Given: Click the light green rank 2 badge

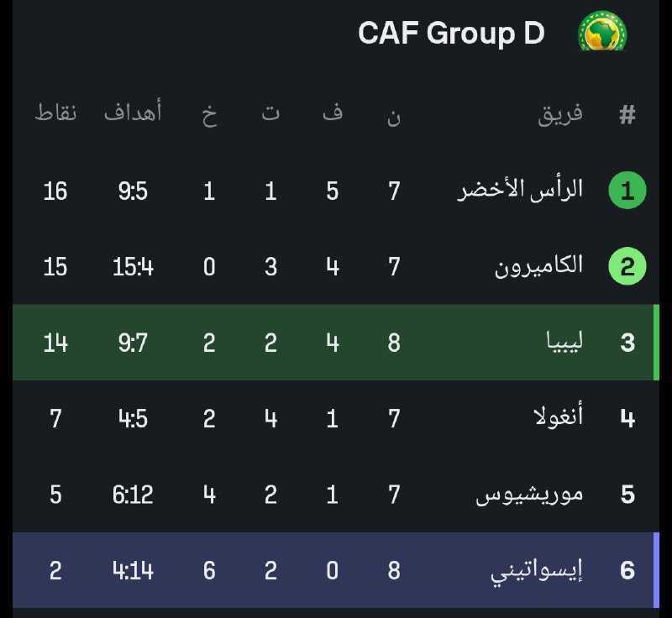Looking at the screenshot, I should 627,266.
